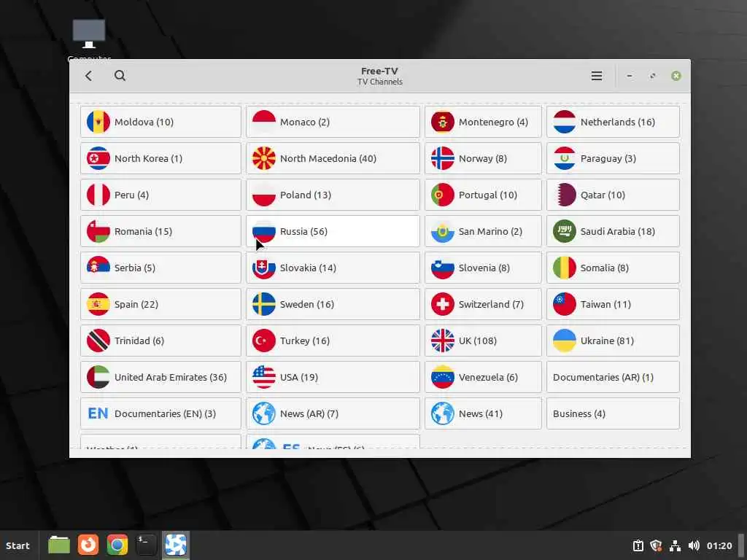Go back with the left arrow icon
This screenshot has width=747, height=560.
click(88, 76)
